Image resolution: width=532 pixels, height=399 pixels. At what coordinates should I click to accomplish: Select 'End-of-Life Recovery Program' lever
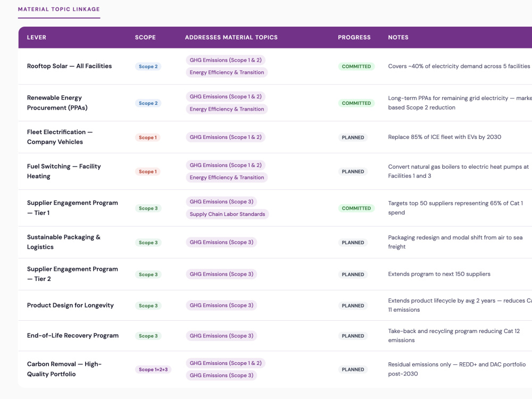[72, 335]
